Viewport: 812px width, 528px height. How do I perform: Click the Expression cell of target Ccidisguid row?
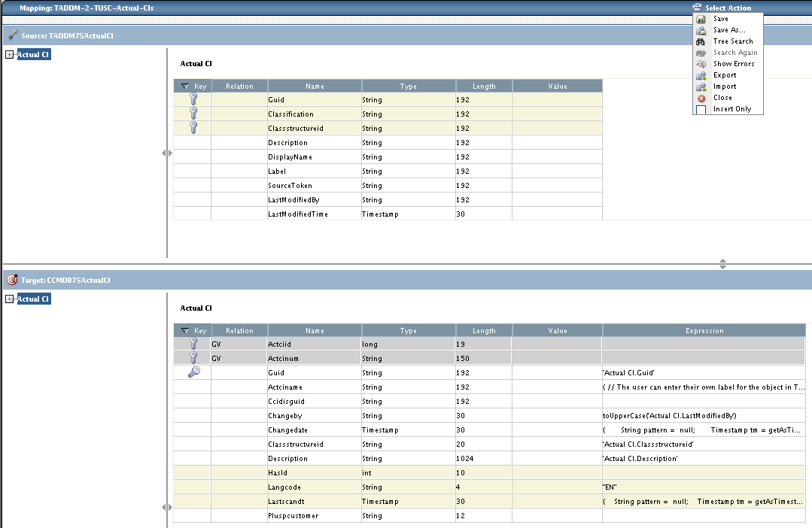click(704, 401)
